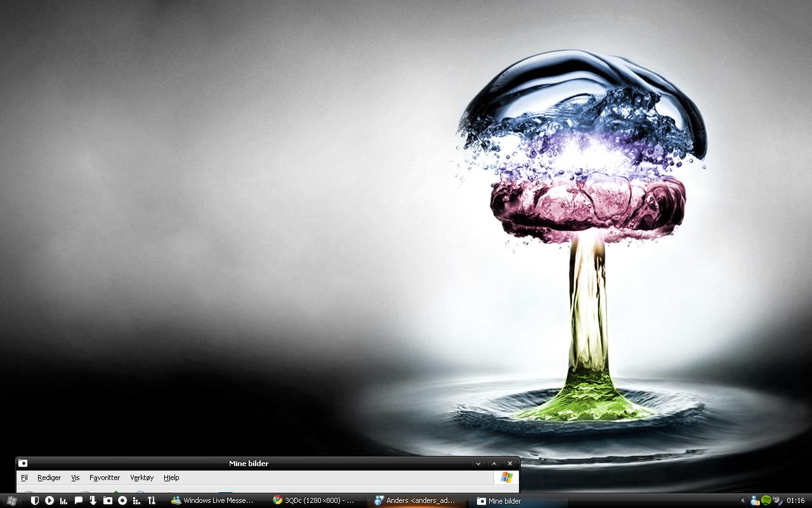
Task: Select the Mine bilder taskbar button
Action: [518, 500]
